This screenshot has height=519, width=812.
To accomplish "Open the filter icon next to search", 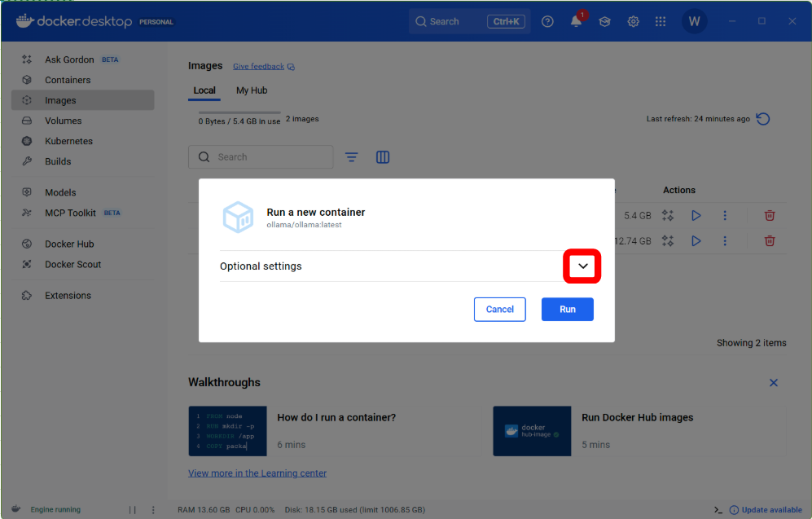I will point(351,157).
